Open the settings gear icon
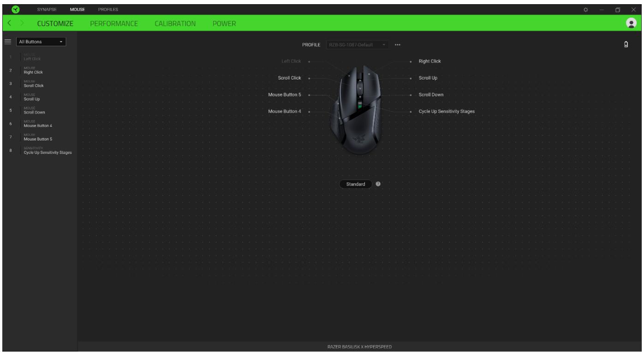 click(x=585, y=9)
